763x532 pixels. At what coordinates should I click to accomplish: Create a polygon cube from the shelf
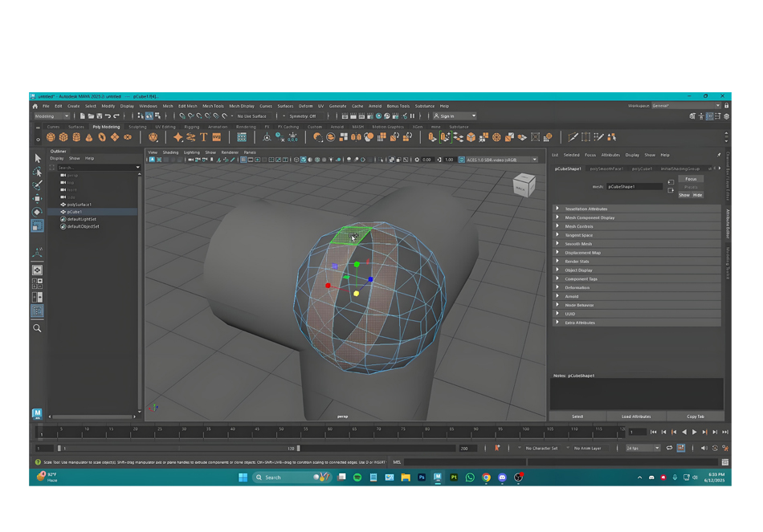[63, 138]
